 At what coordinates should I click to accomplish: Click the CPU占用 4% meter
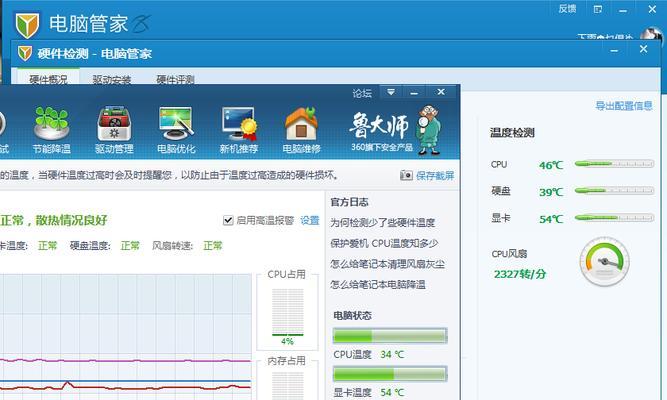point(288,315)
